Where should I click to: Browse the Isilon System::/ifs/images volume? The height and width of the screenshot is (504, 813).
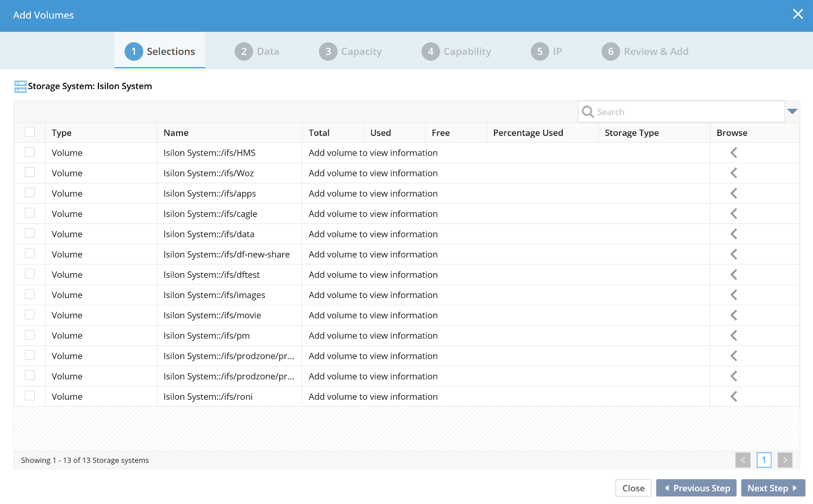pos(734,295)
